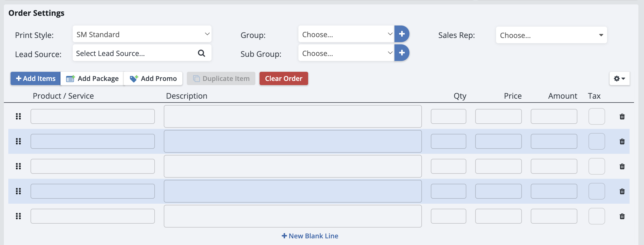Toggle the Tax checkbox in the first row
Viewport: 644px width, 245px height.
pyautogui.click(x=597, y=116)
